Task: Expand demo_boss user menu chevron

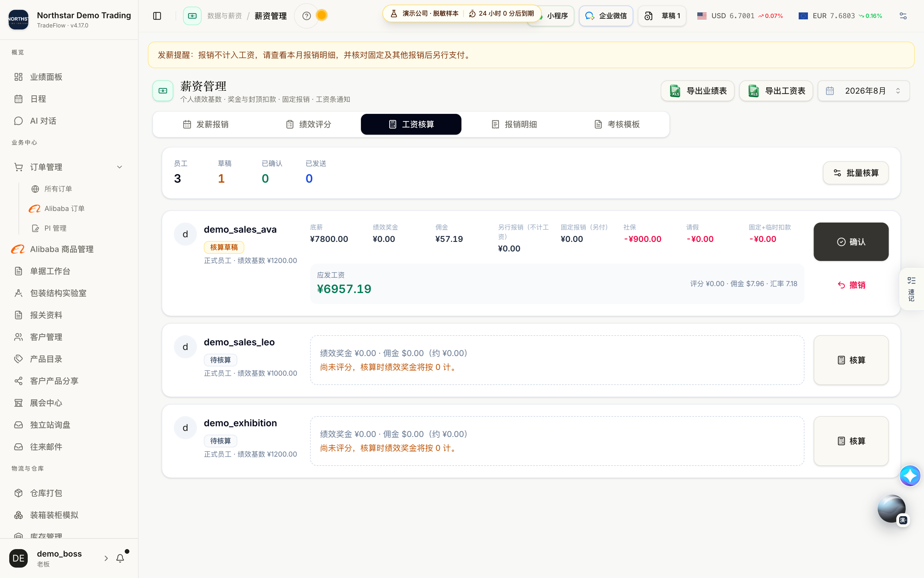Action: (106, 558)
